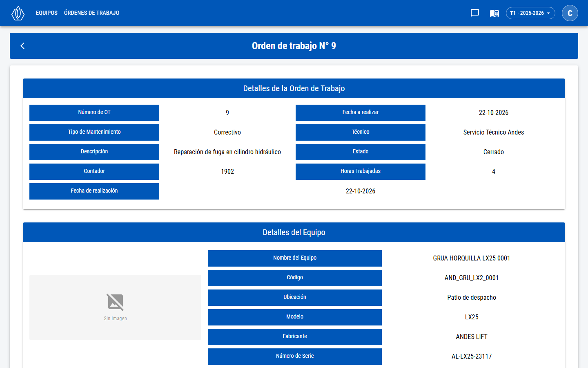Click the 'Detalles del Equipo' header
This screenshot has height=368, width=588.
[x=294, y=232]
